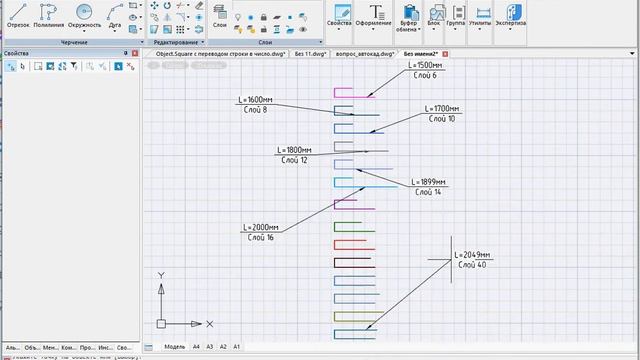Screen dimensions: 640x360
Task: Open dropdown arrow under Экспертиза
Action: [x=510, y=29]
